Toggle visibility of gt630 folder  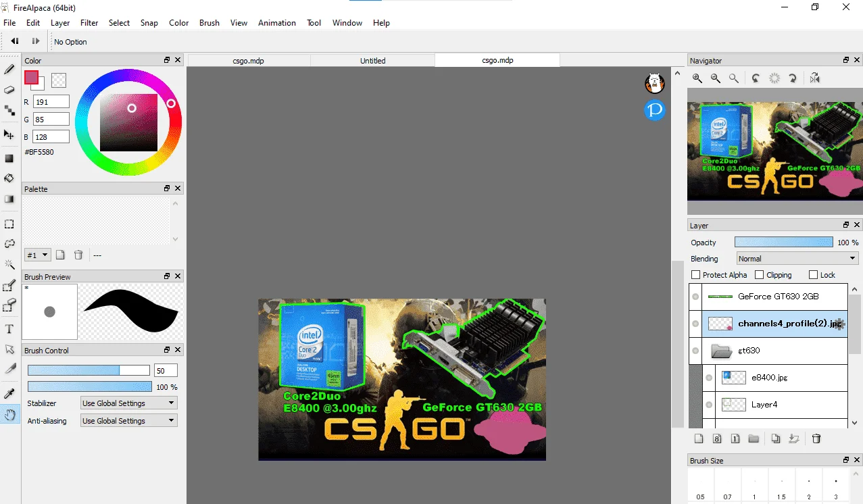[x=695, y=351]
